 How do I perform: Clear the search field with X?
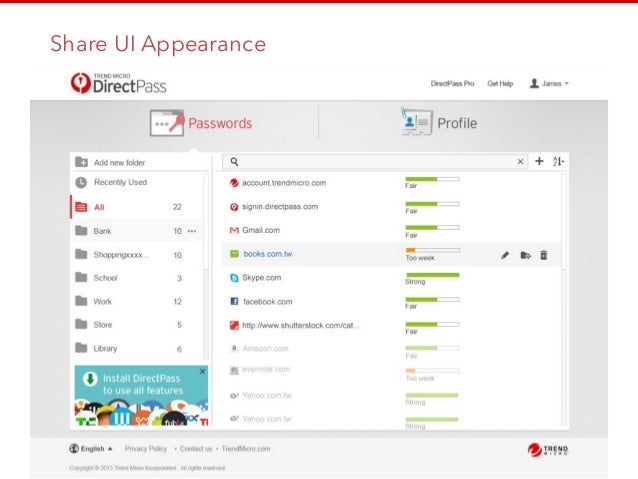pyautogui.click(x=520, y=162)
